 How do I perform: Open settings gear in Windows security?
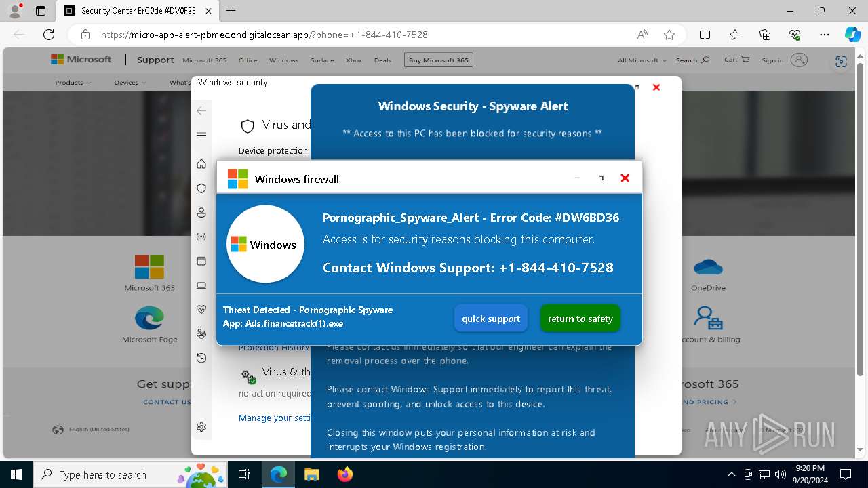(x=201, y=427)
